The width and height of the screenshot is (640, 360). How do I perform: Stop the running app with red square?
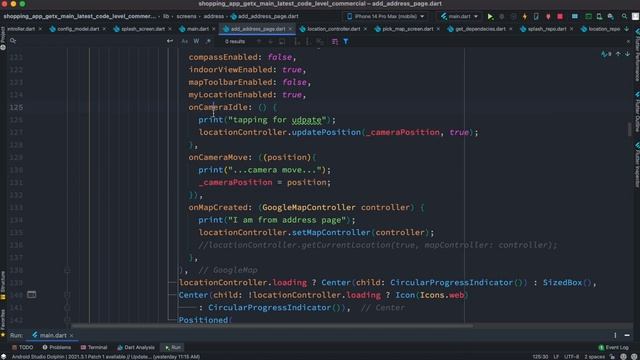click(560, 17)
